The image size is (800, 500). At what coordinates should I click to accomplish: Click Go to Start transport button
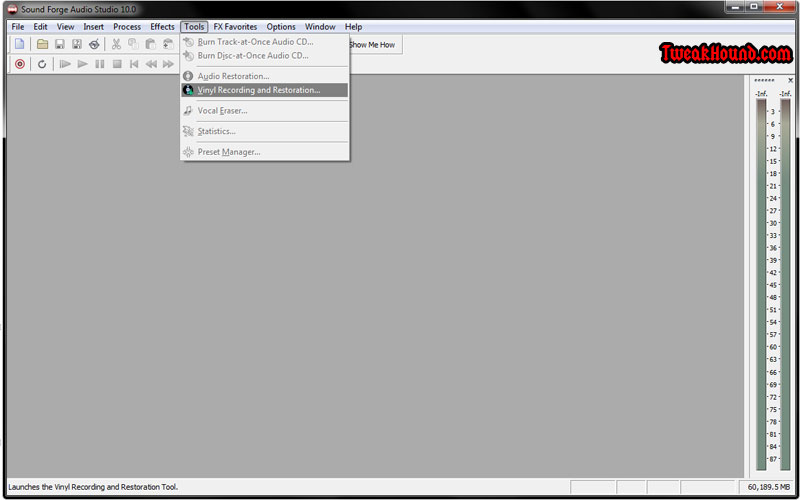134,64
